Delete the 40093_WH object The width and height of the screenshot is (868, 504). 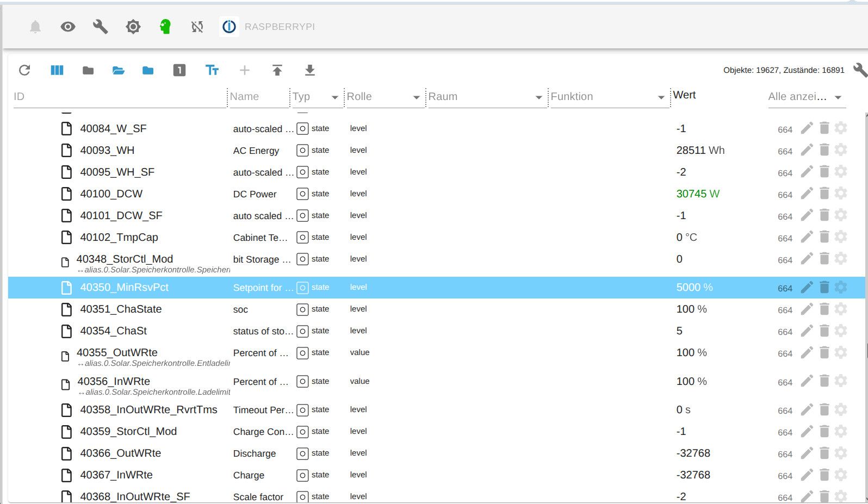[824, 150]
